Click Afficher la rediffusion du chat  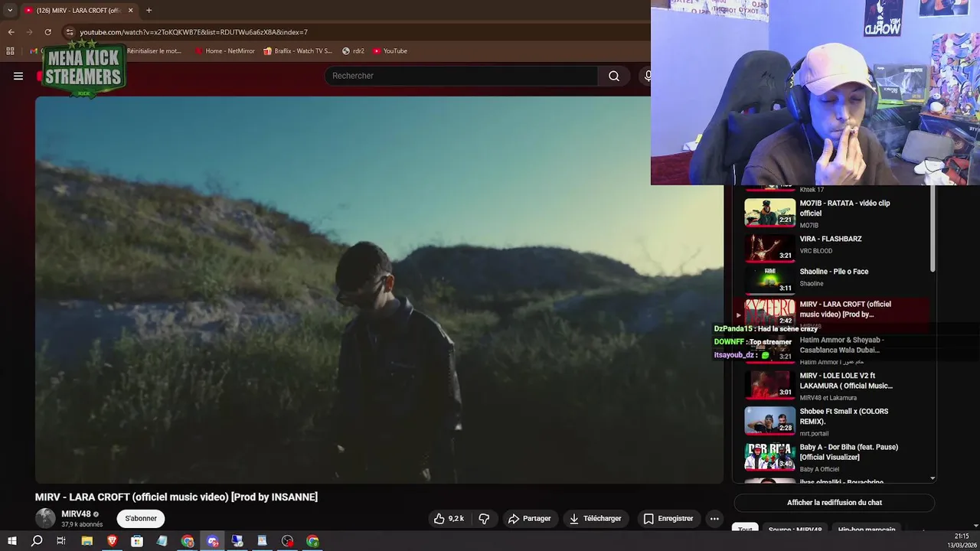pyautogui.click(x=835, y=503)
